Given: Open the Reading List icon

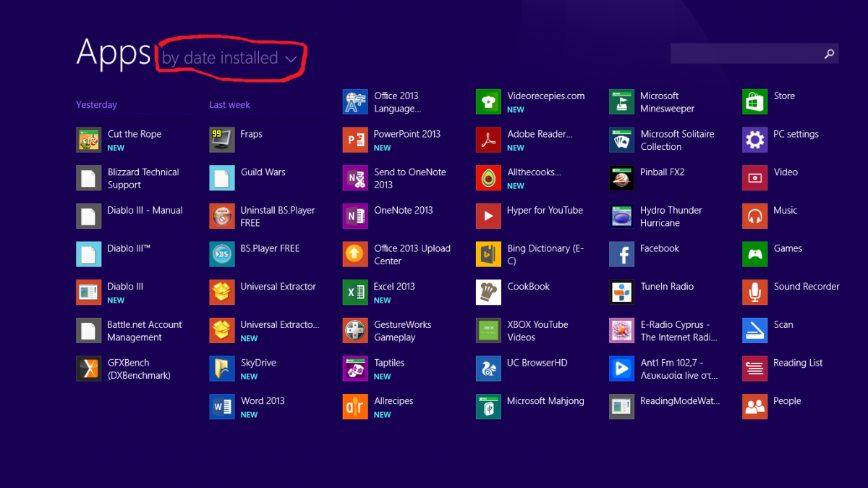Looking at the screenshot, I should [x=754, y=369].
